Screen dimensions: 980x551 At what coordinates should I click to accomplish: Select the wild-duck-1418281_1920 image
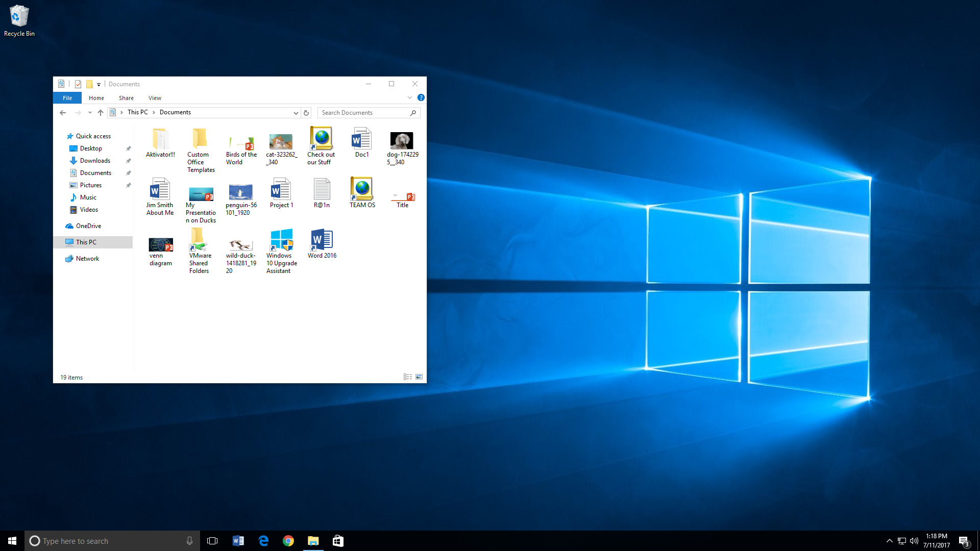point(241,256)
